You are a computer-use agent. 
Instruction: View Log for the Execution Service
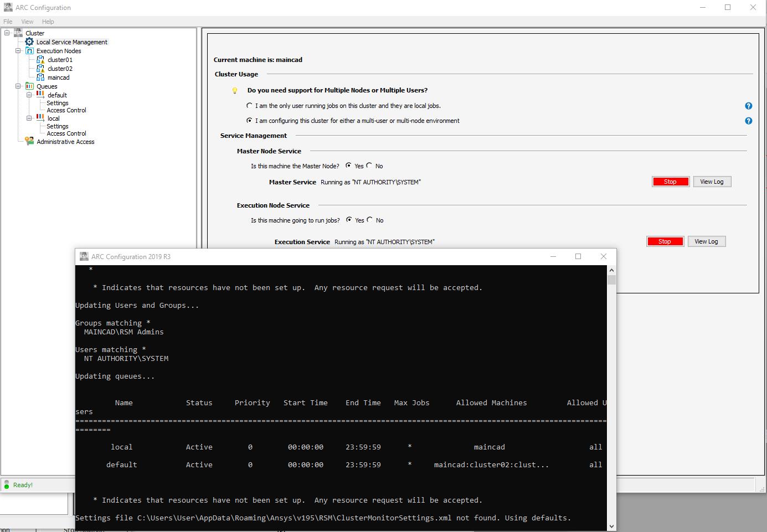click(706, 241)
